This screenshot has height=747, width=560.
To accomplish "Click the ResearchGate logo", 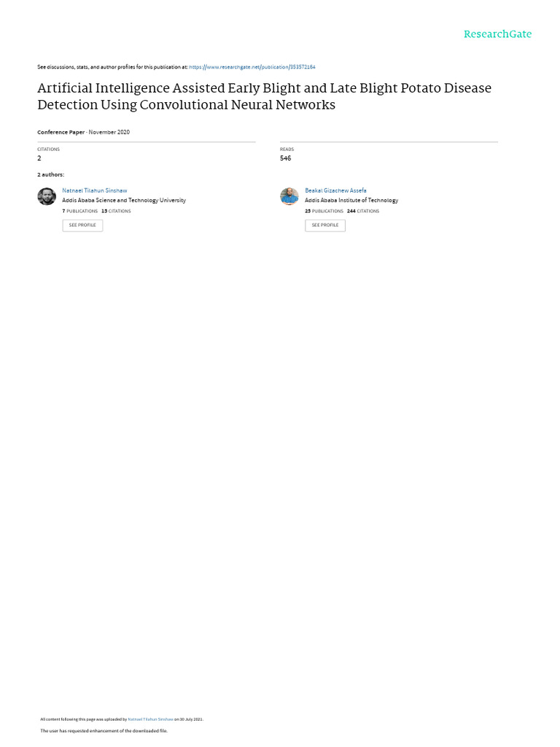I will click(497, 34).
